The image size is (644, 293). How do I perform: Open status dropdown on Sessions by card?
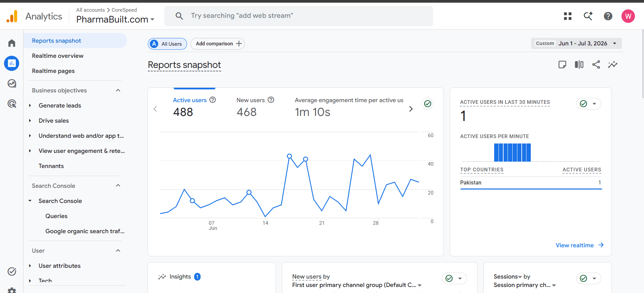click(x=589, y=278)
